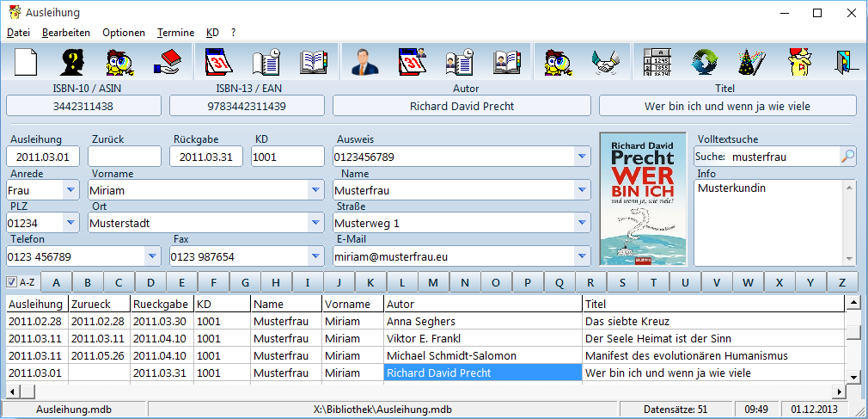Open the Ort dropdown arrow
This screenshot has width=868, height=419.
pyautogui.click(x=315, y=224)
